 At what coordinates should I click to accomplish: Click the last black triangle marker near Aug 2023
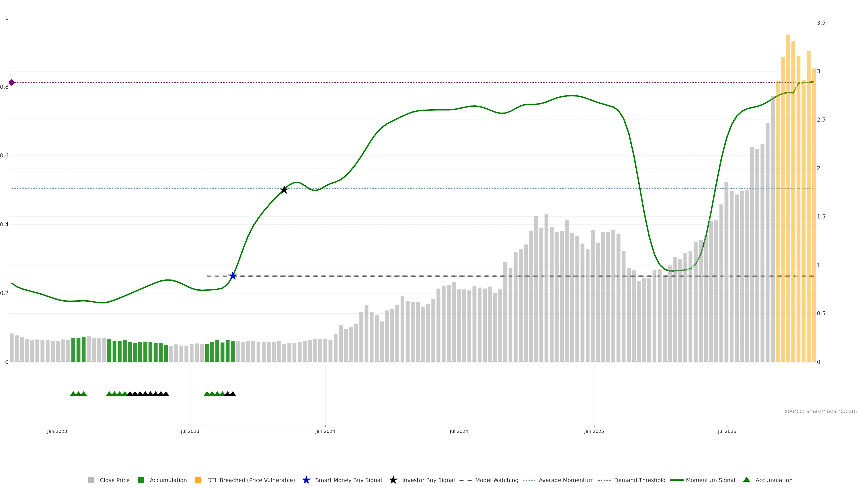[233, 394]
